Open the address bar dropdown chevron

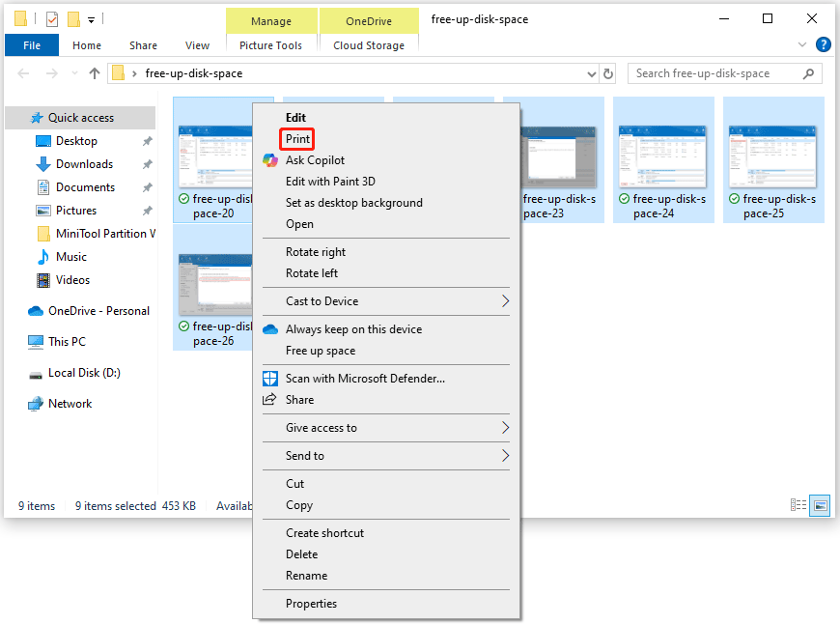[x=592, y=73]
